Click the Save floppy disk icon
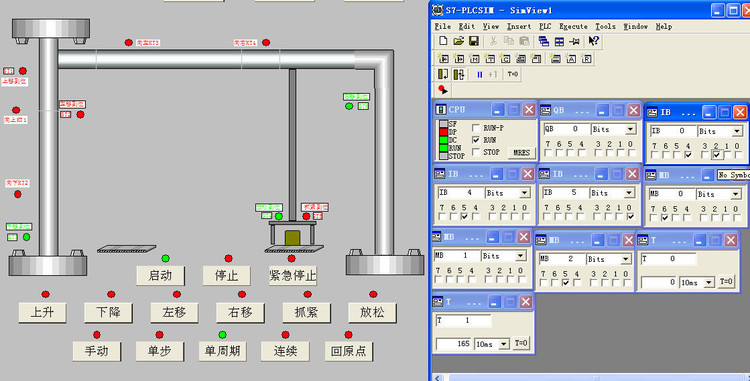Viewport: 750px width, 381px height. [474, 41]
